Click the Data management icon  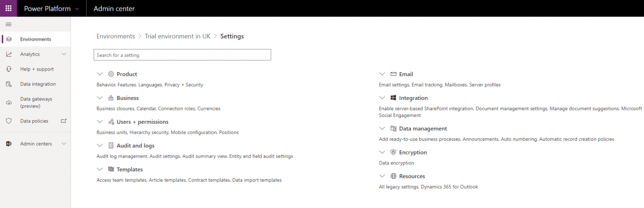tap(394, 128)
